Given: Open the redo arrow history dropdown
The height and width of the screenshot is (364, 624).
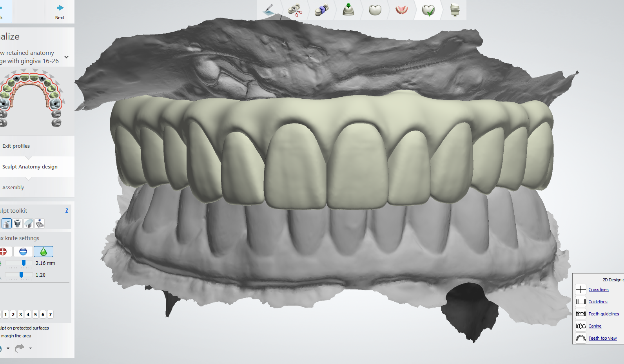Looking at the screenshot, I should coord(30,348).
